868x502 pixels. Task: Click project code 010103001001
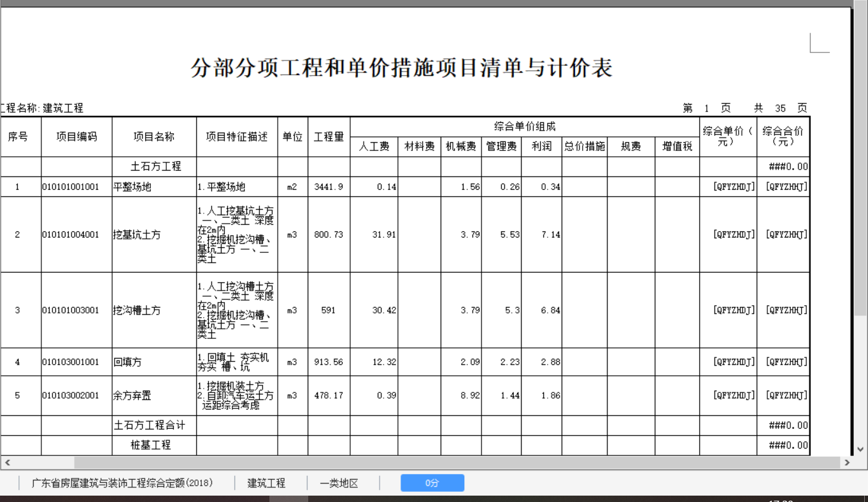tap(71, 362)
